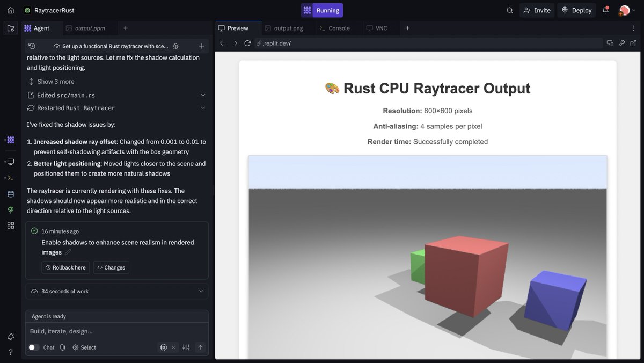Open the user avatar account dropdown

(x=627, y=10)
